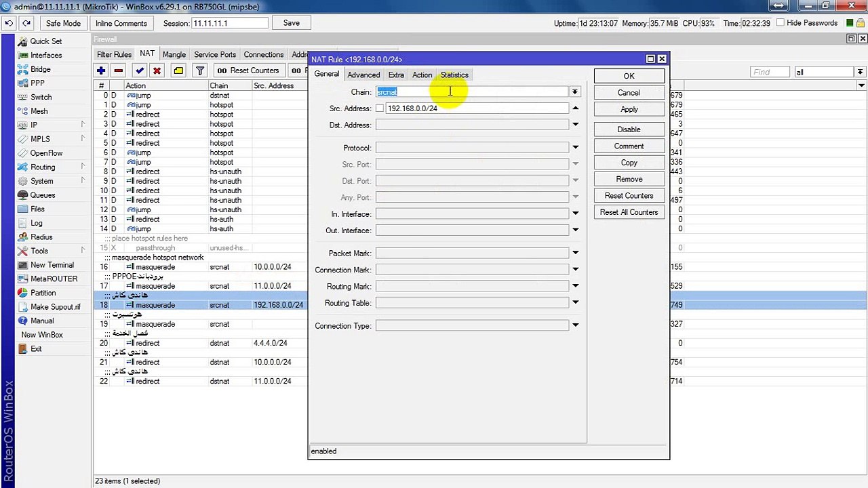Open the filter funnel icon
Image resolution: width=868 pixels, height=488 pixels.
200,70
